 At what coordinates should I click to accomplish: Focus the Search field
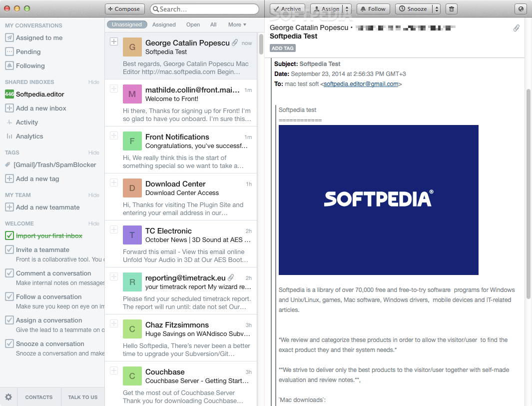(x=205, y=9)
